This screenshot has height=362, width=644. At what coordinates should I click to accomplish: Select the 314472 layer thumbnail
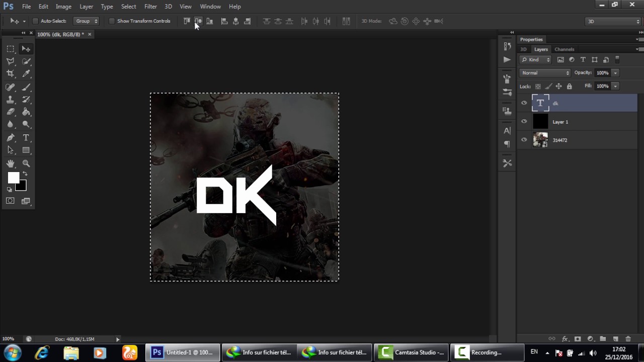pos(540,140)
